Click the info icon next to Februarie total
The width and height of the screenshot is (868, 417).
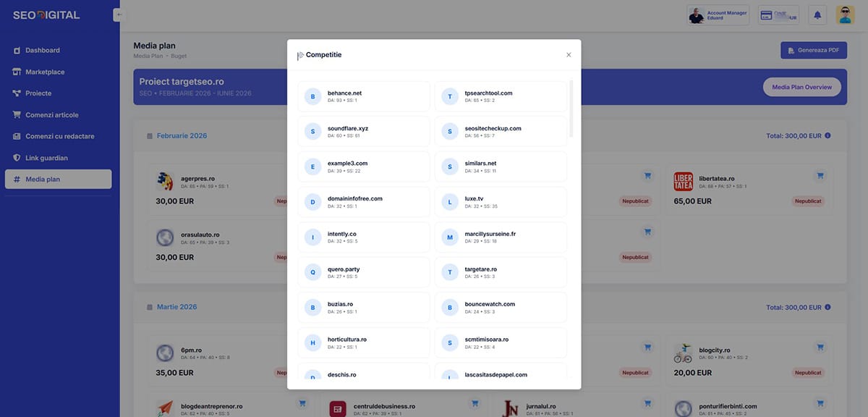[x=827, y=135]
